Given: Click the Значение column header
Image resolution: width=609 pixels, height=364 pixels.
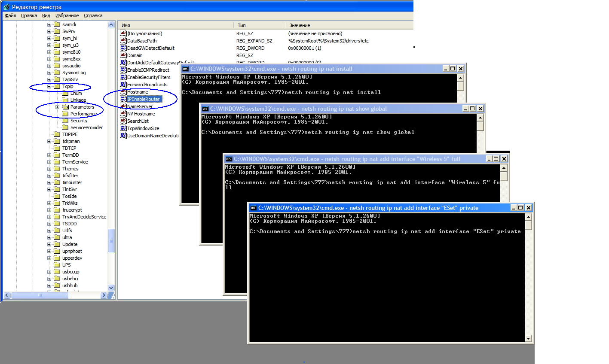Looking at the screenshot, I should pos(300,25).
